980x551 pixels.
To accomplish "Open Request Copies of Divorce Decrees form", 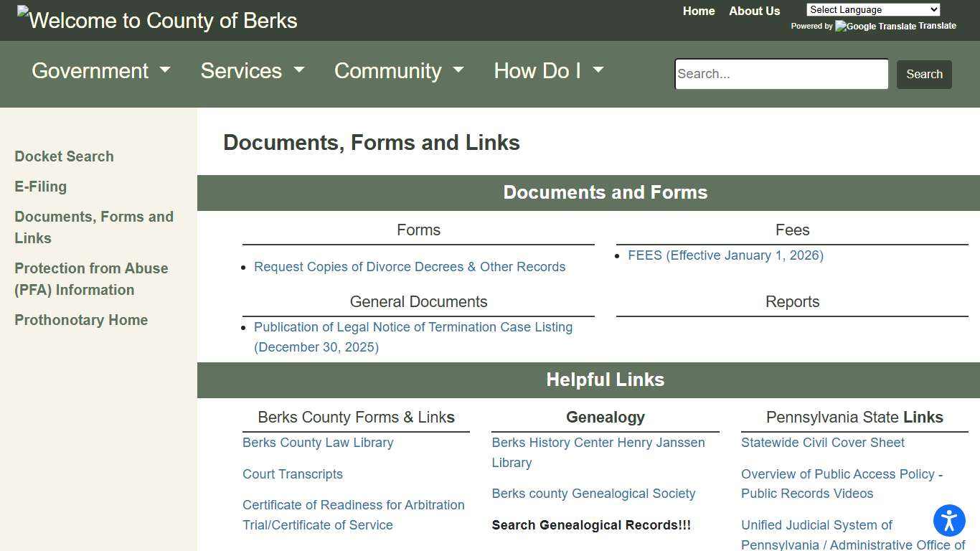I will [x=410, y=266].
